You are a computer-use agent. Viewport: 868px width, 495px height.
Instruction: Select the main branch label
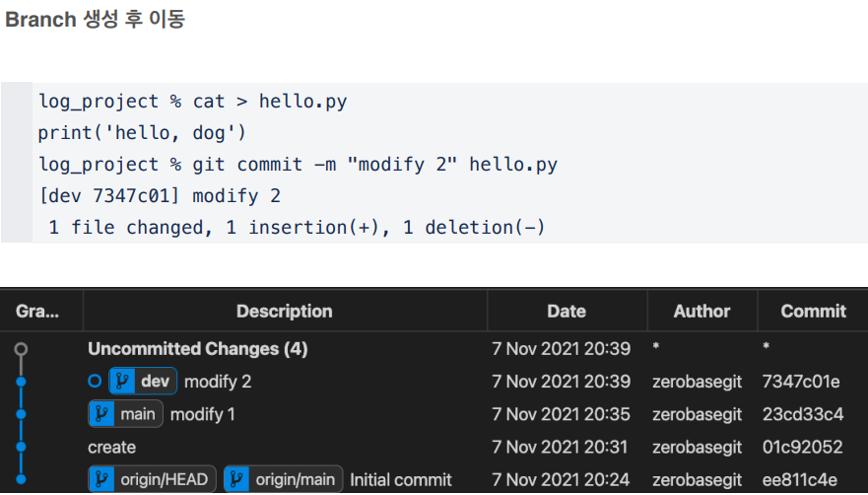pos(126,414)
